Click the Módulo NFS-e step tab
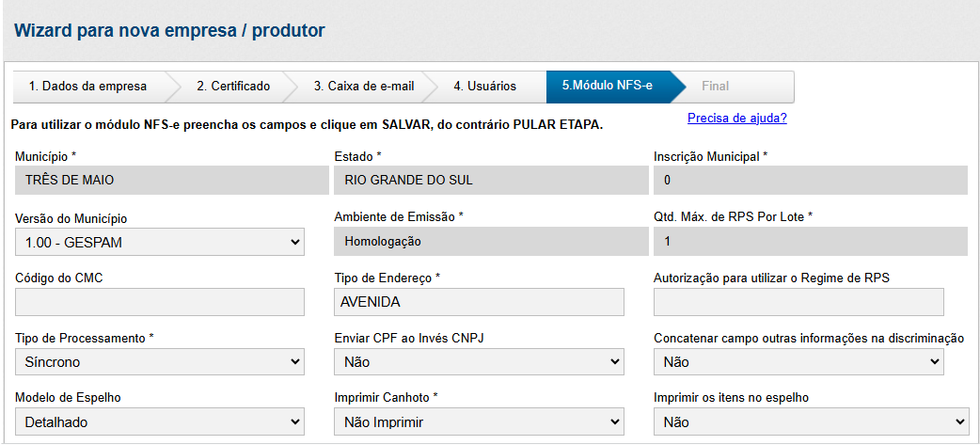 607,87
